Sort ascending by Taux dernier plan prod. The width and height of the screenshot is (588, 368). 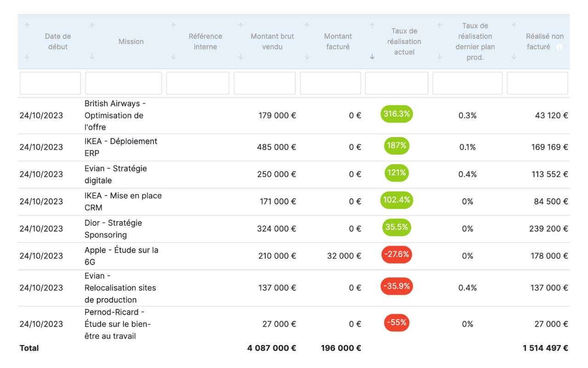[440, 26]
